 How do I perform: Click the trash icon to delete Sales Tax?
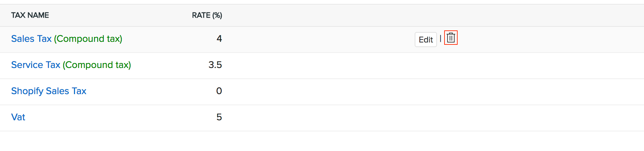pos(451,38)
